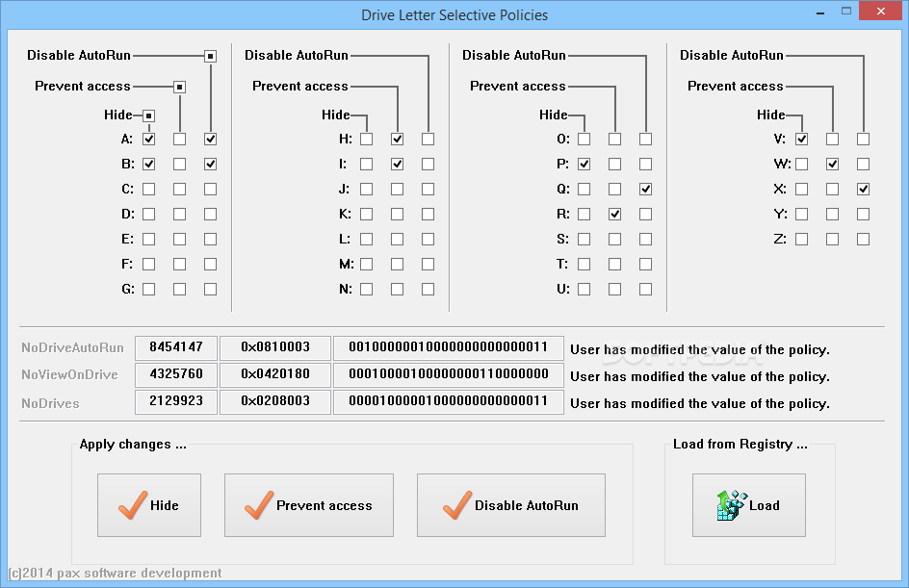Check Prevent access for drive V:
909x588 pixels.
tap(833, 139)
